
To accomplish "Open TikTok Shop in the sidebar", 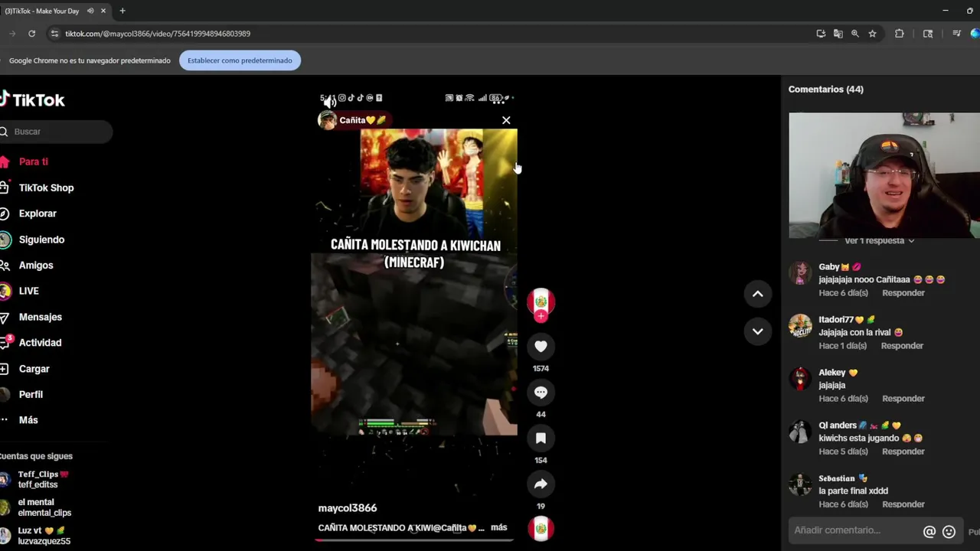I will coord(46,187).
